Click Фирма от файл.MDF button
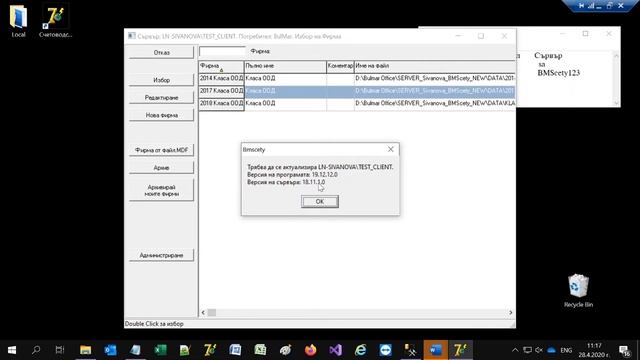Viewport: 640px width, 360px height. pos(162,150)
